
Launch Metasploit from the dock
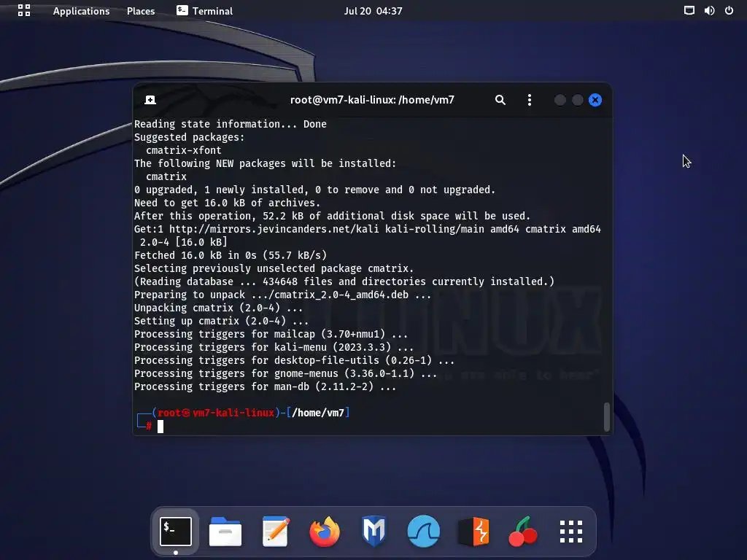[x=374, y=531]
